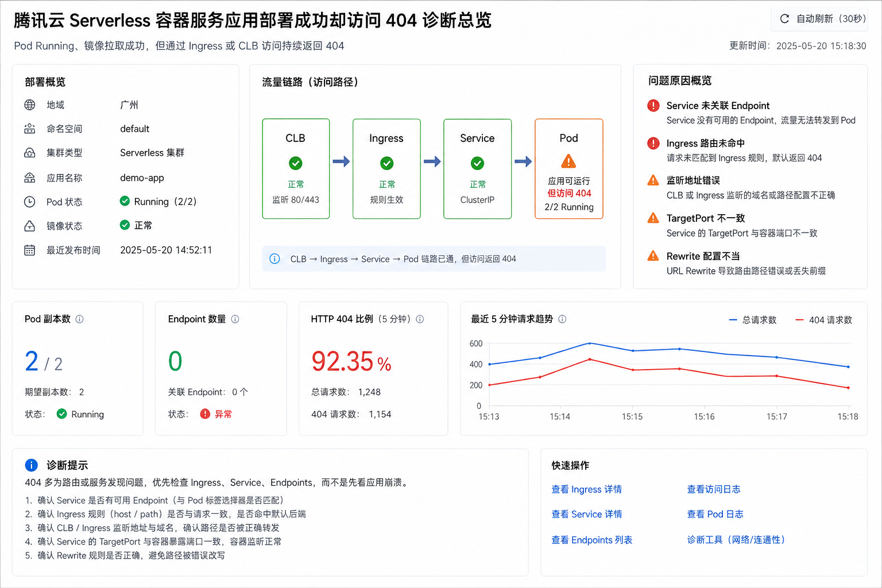Click info icon next to HTTP 404 比例
Screen dimensions: 882x588
(420, 319)
